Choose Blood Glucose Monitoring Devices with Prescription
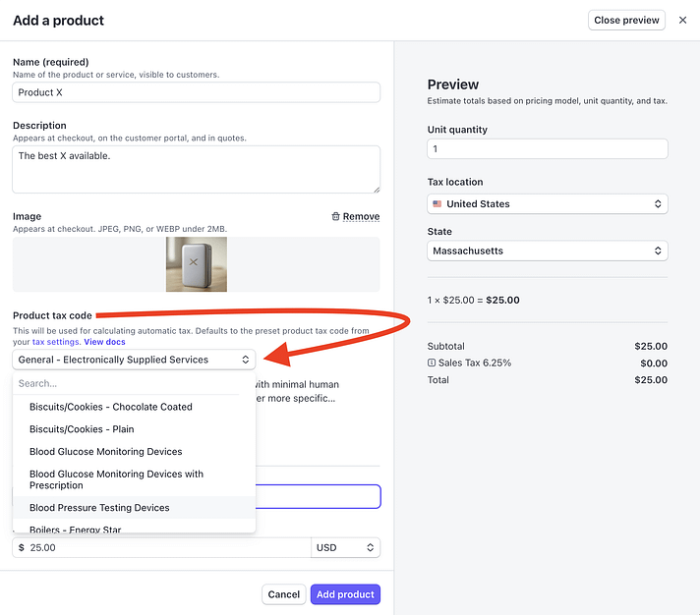The height and width of the screenshot is (615, 700). click(x=116, y=479)
